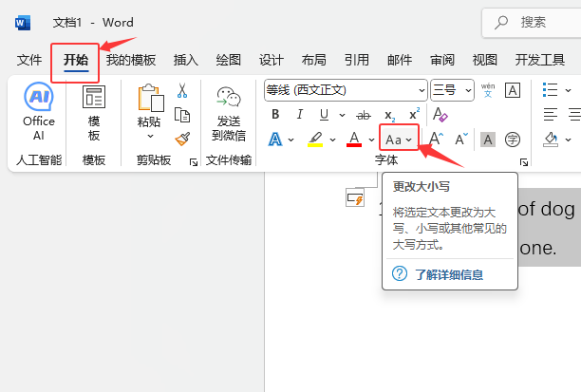Toggle Bold formatting

click(275, 115)
